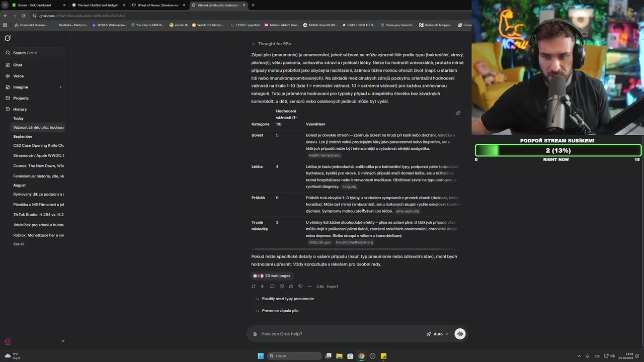Open chat 'Písnička o MGFitmanovi'
Screen dimensions: 644x362
pyautogui.click(x=39, y=205)
